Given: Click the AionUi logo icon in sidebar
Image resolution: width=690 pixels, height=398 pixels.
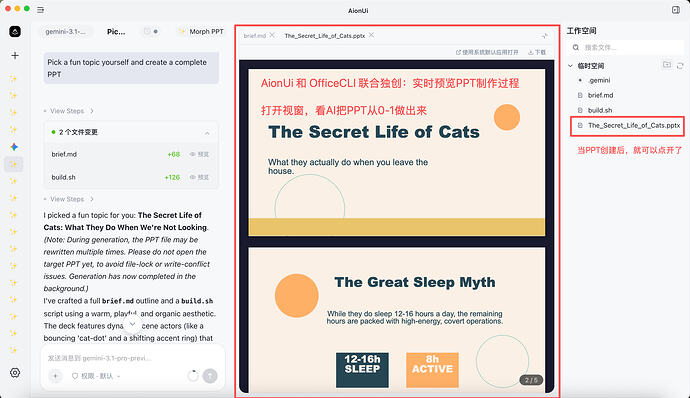Looking at the screenshot, I should pos(15,31).
